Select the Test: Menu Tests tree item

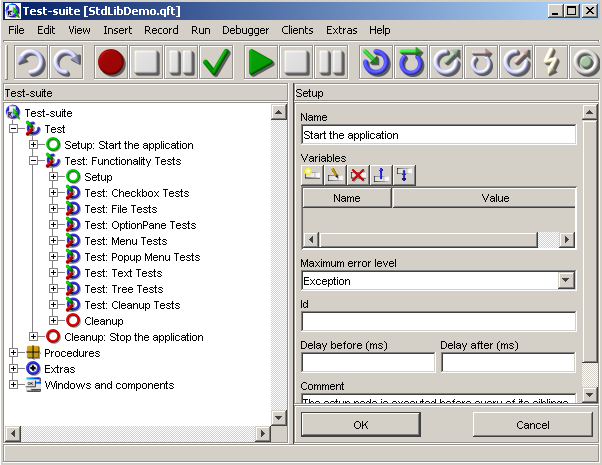coord(125,241)
